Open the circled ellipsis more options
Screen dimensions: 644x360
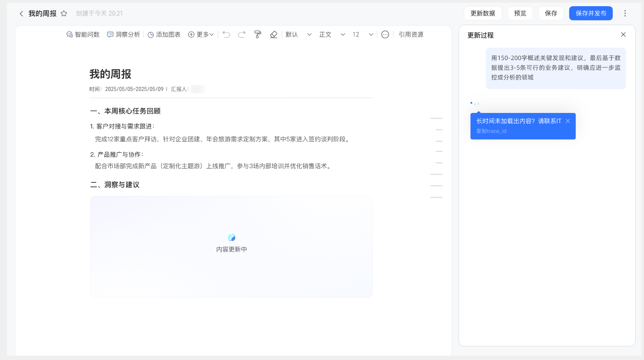385,35
